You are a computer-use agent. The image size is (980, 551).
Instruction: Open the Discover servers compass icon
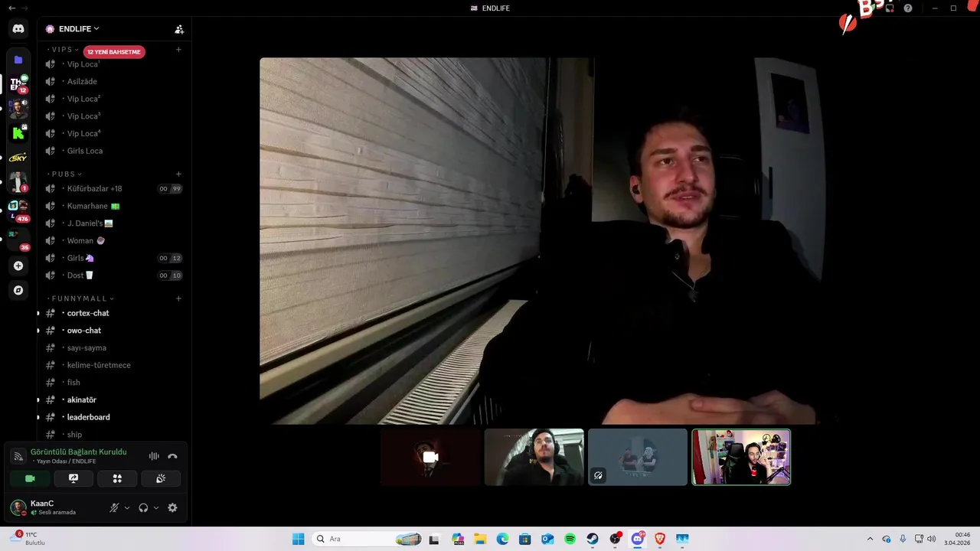tap(18, 290)
